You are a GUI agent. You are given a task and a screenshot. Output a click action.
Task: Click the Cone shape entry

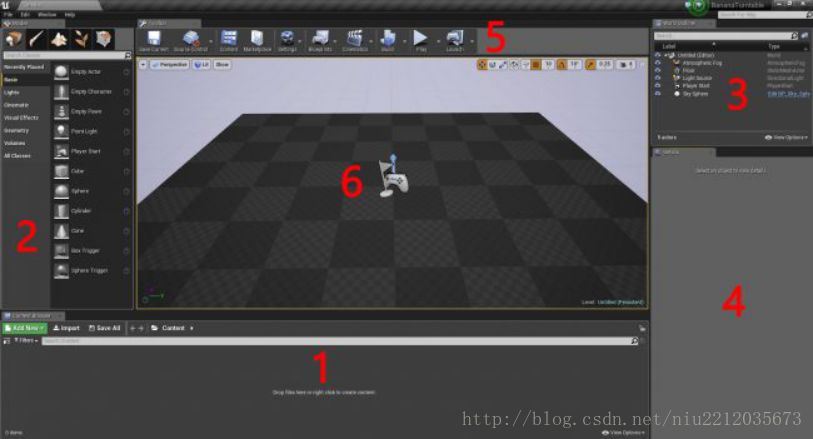tap(91, 231)
